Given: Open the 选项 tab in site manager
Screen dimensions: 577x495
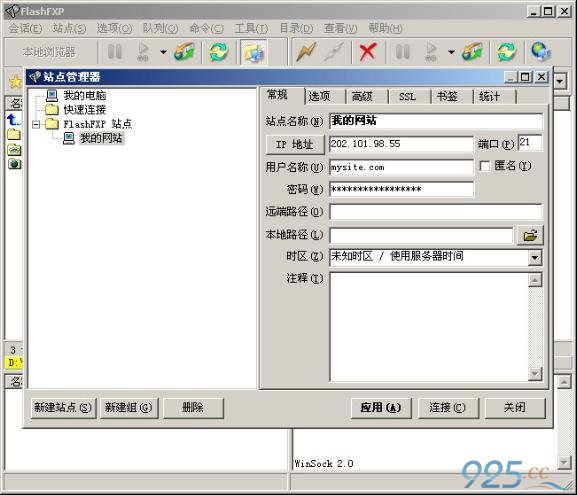Looking at the screenshot, I should (x=319, y=97).
